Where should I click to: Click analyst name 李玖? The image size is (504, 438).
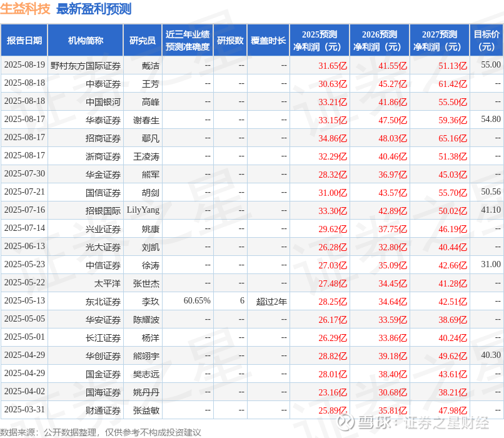point(151,302)
